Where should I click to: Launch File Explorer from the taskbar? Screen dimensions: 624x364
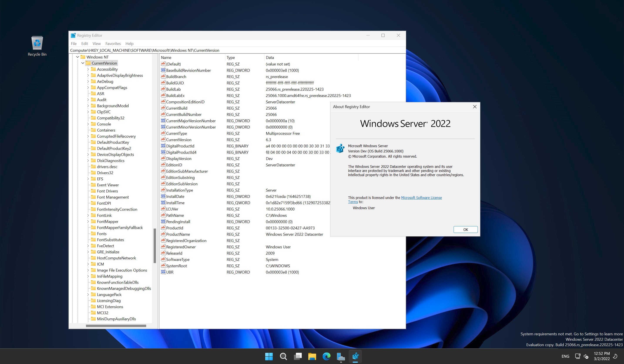click(x=312, y=356)
